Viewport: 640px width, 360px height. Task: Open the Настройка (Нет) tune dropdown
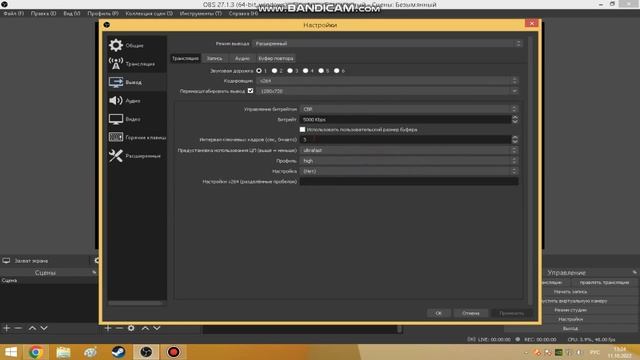pyautogui.click(x=409, y=171)
